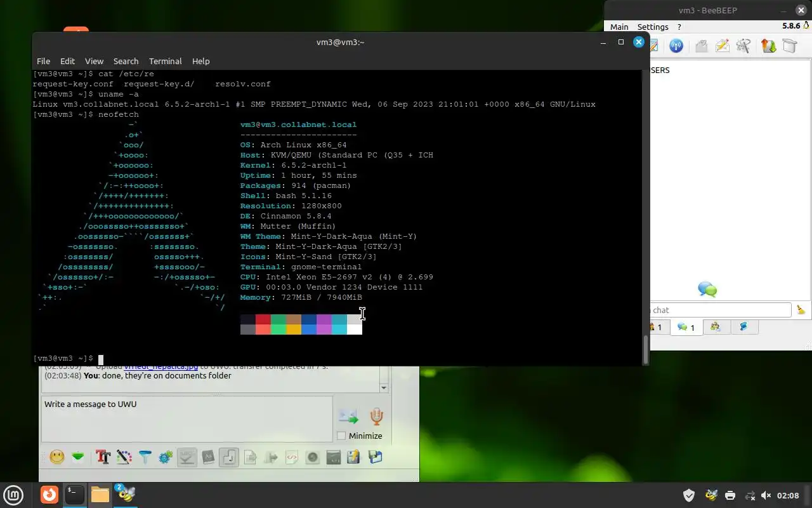Click the round gray disc icon in chat toolbar
Viewport: 812px width, 508px height.
point(313,457)
